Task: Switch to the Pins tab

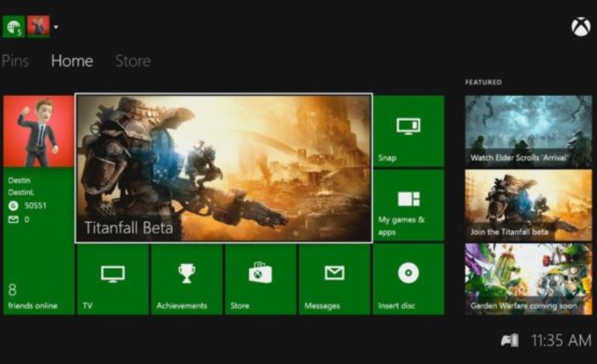Action: click(x=16, y=60)
